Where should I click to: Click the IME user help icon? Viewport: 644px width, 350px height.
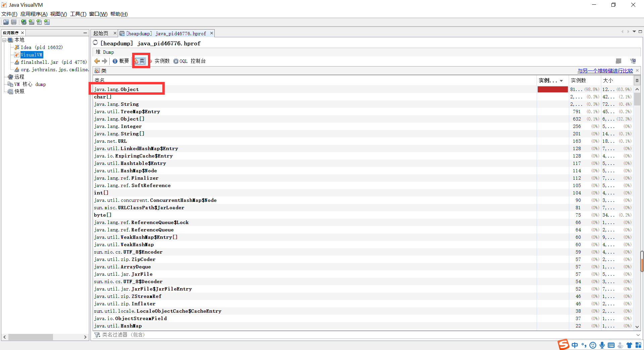(620, 345)
